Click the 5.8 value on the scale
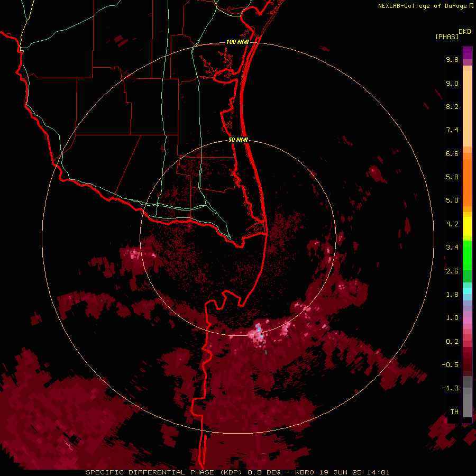This screenshot has width=476, height=476. 452,177
